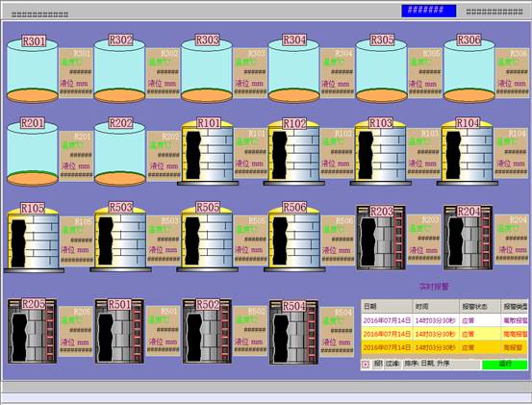Select the R301 cylindrical tank graphic
The height and width of the screenshot is (405, 532).
click(x=33, y=70)
